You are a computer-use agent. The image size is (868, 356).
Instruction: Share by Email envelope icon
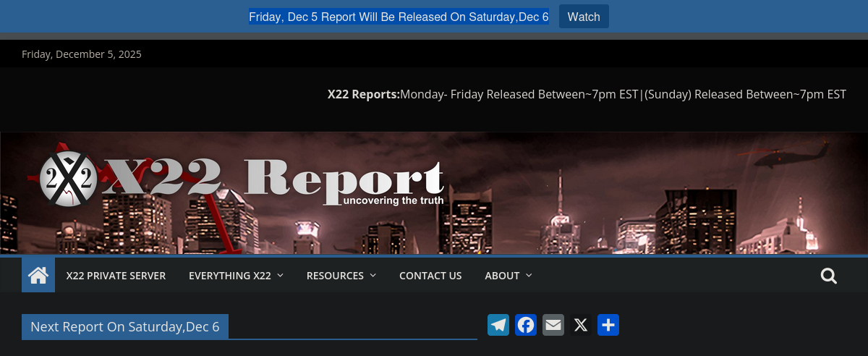click(553, 325)
